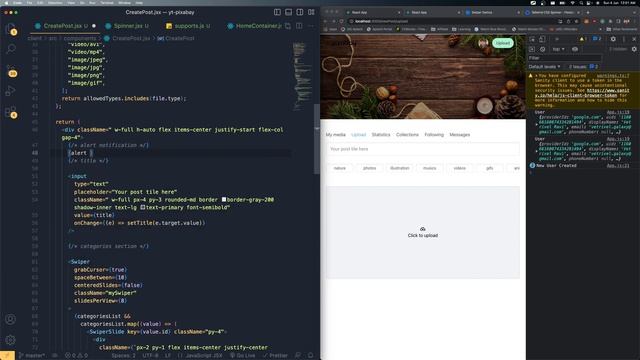Toggle the secondary side bar layout icon
This screenshot has width=640, height=360.
click(x=300, y=12)
